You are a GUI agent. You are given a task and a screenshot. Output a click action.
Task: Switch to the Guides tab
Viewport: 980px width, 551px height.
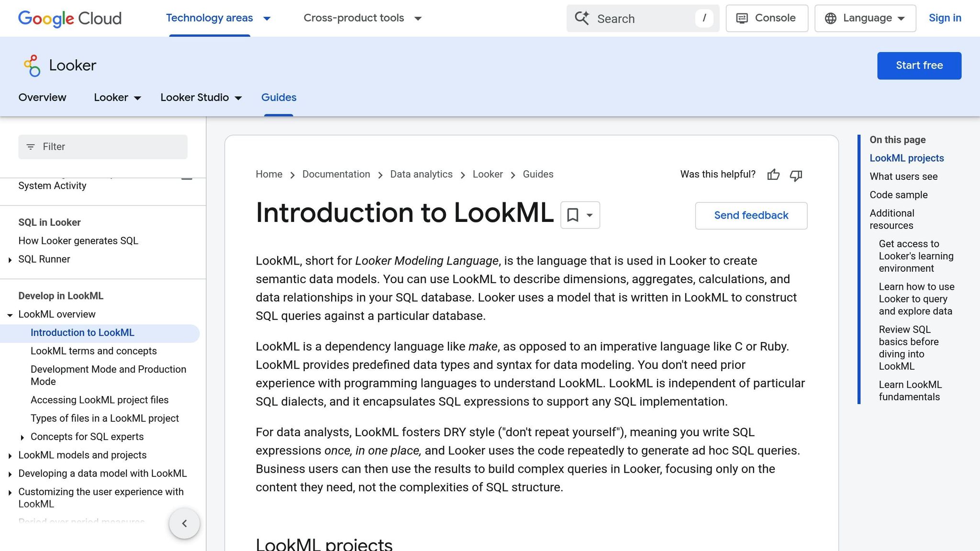click(278, 97)
